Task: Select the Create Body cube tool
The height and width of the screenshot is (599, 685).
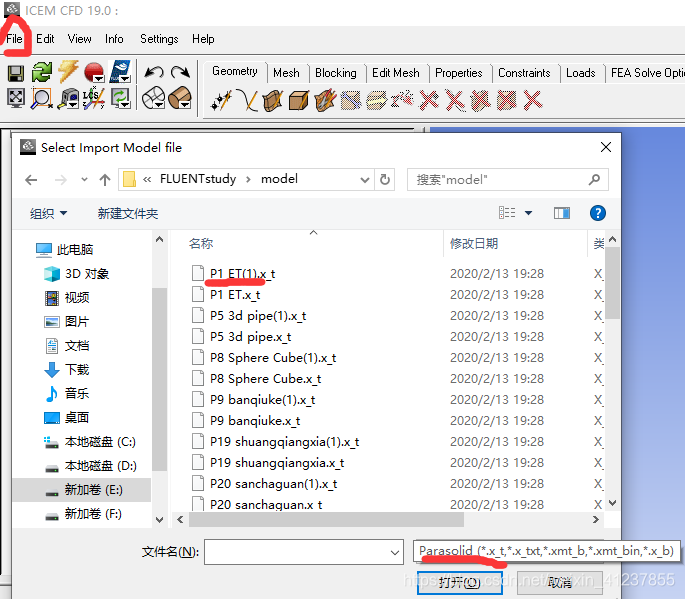Action: [299, 100]
